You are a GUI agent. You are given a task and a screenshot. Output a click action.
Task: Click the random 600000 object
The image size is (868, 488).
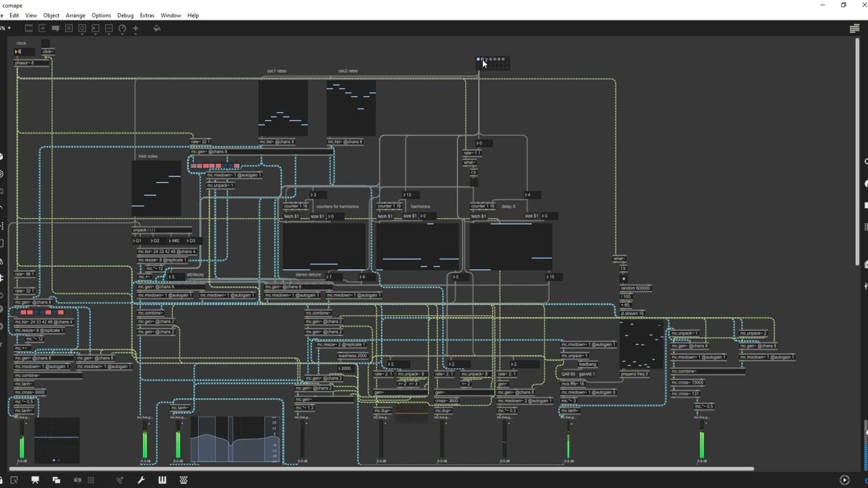coord(636,288)
